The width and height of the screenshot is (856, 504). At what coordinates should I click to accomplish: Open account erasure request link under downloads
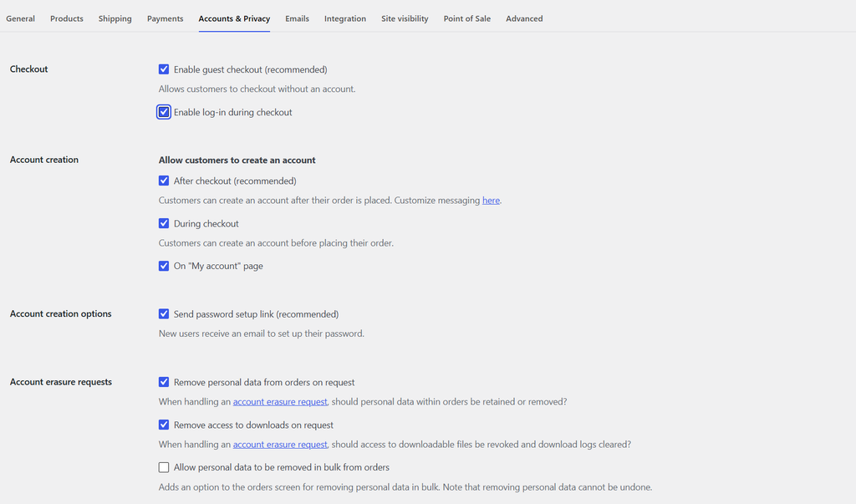click(280, 445)
